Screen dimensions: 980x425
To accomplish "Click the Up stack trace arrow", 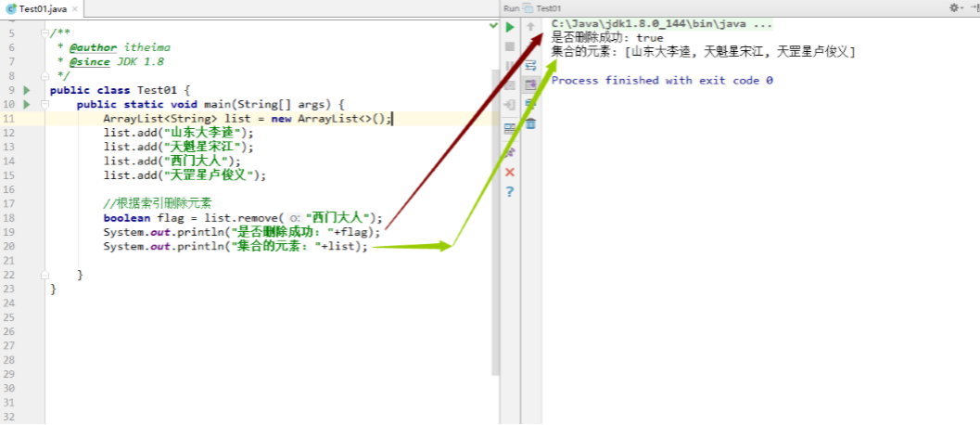I will [x=530, y=26].
